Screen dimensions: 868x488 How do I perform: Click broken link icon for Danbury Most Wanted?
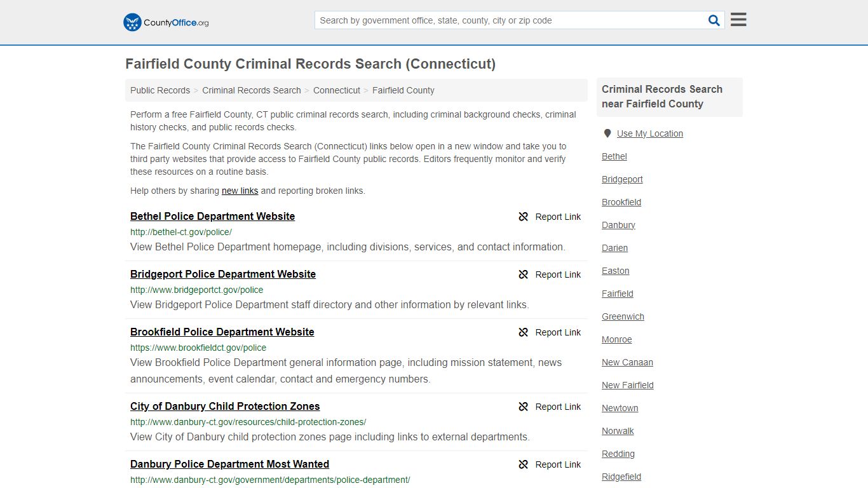tap(524, 464)
